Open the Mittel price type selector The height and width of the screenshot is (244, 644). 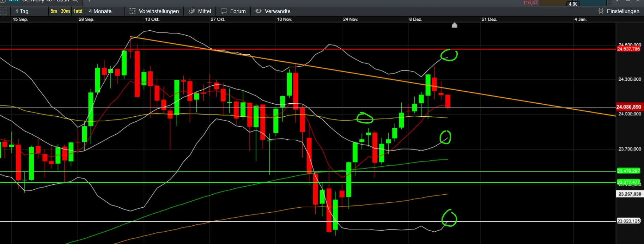click(x=200, y=11)
